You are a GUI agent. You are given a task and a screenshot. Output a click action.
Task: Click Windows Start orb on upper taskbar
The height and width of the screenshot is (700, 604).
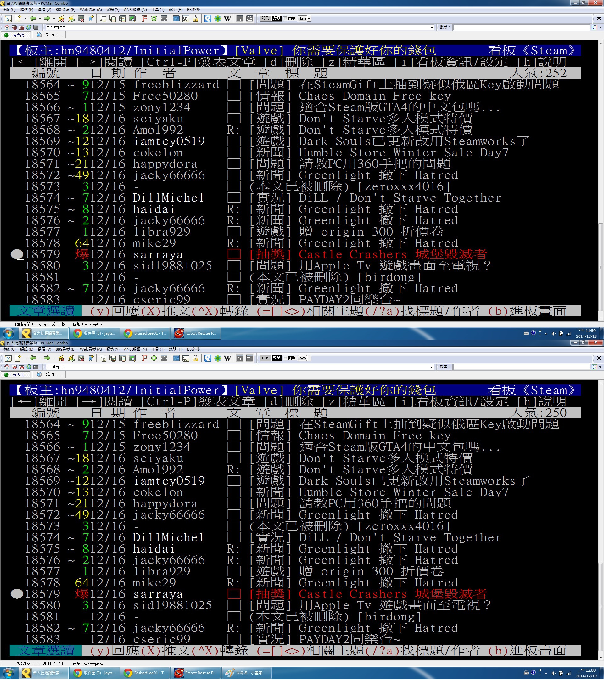pyautogui.click(x=8, y=334)
